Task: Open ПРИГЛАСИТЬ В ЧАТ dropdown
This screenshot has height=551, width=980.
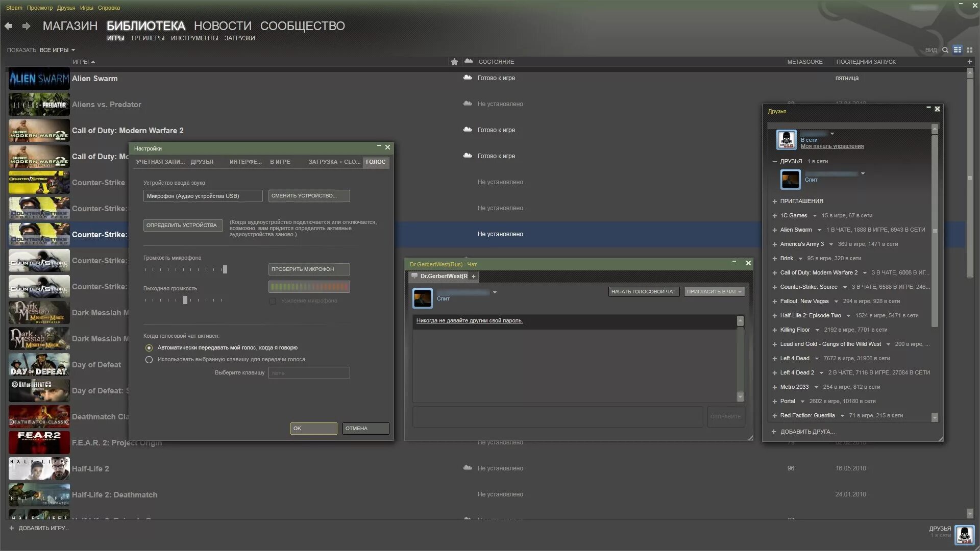Action: point(714,292)
